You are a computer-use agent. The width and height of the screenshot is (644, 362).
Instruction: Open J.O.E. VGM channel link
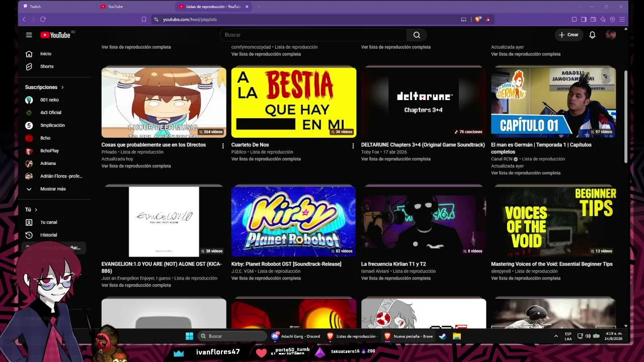[x=243, y=271]
